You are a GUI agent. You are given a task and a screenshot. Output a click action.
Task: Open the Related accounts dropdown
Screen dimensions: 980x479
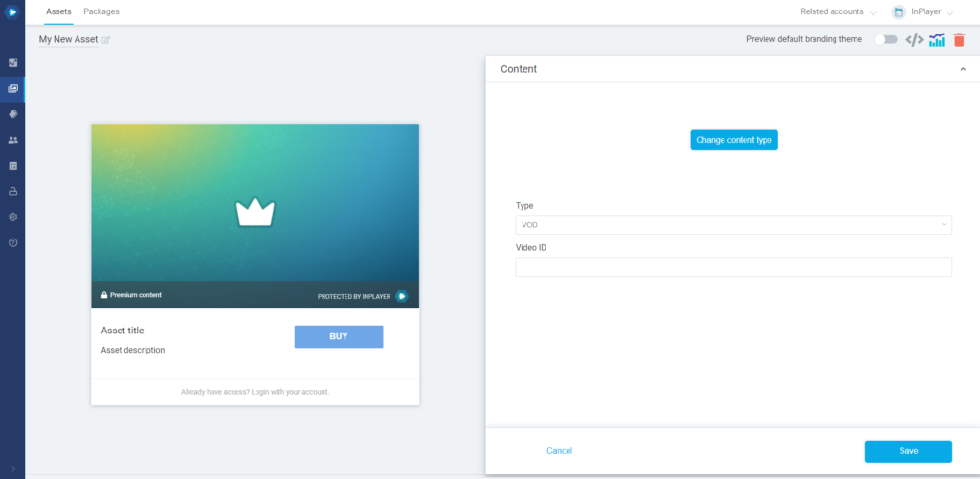(x=838, y=11)
